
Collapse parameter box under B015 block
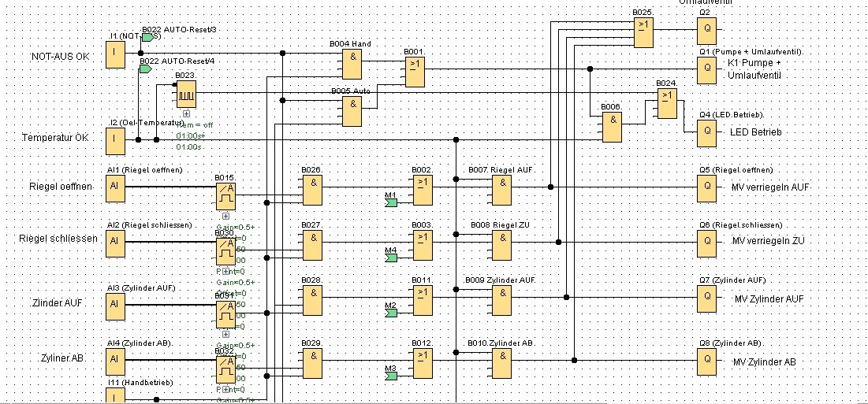(225, 216)
